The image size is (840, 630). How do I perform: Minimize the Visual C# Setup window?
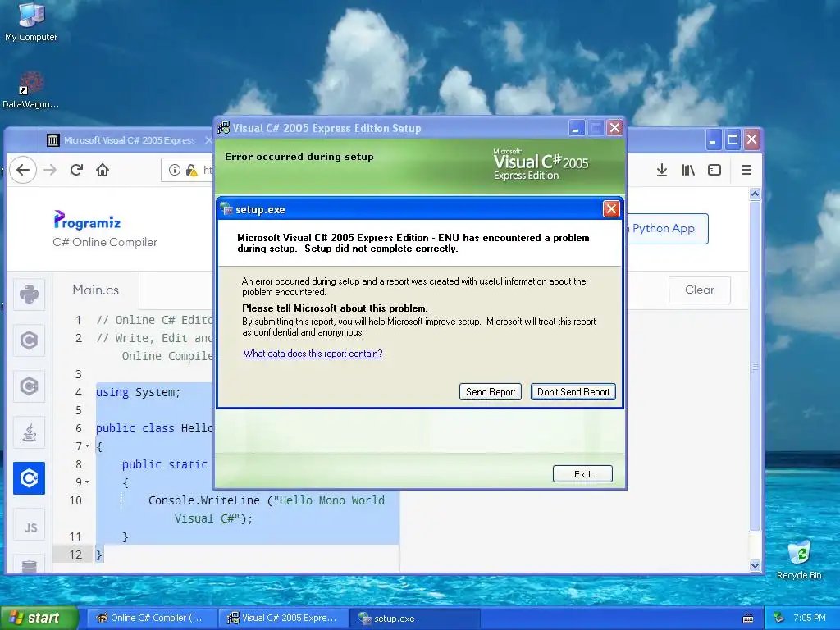577,129
